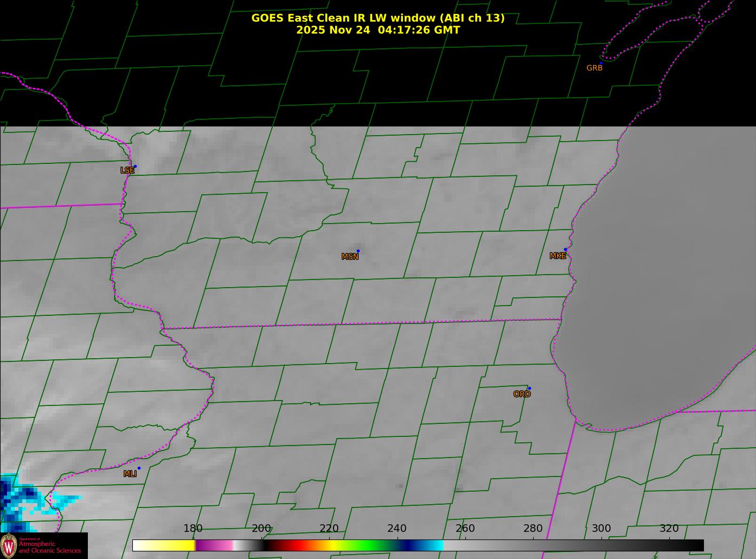Image resolution: width=756 pixels, height=559 pixels.
Task: Click the orange ORD station label
Action: pyautogui.click(x=522, y=395)
